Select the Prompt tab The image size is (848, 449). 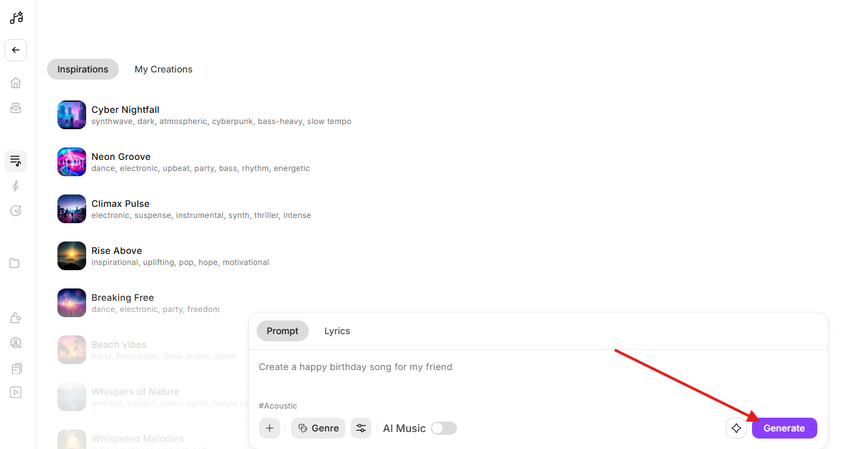pyautogui.click(x=282, y=331)
